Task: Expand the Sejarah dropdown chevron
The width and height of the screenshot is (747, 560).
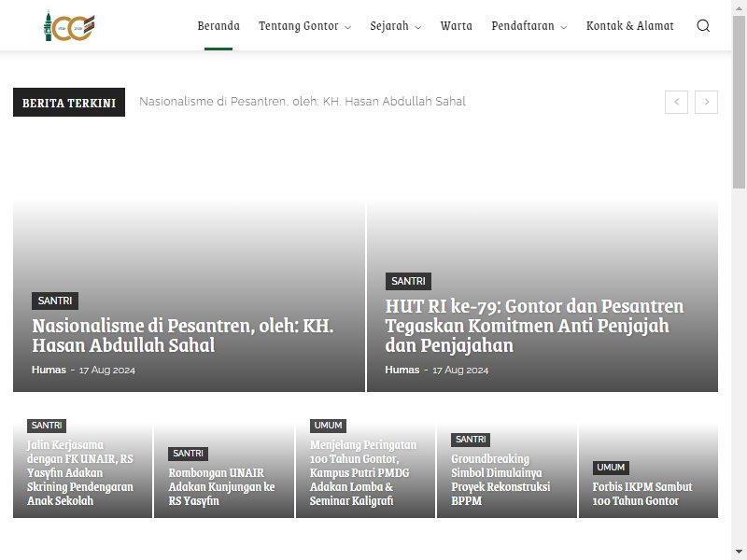Action: click(417, 28)
